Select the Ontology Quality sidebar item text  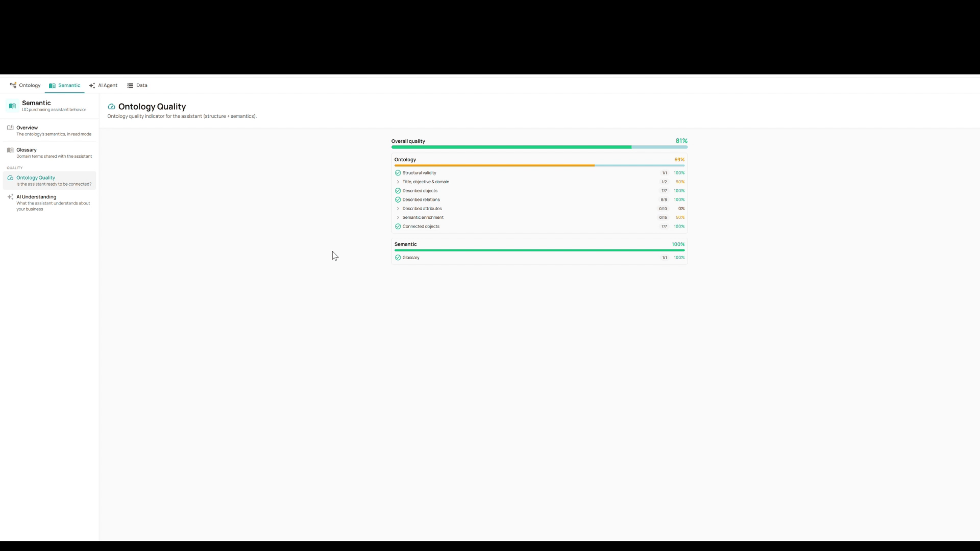point(36,178)
